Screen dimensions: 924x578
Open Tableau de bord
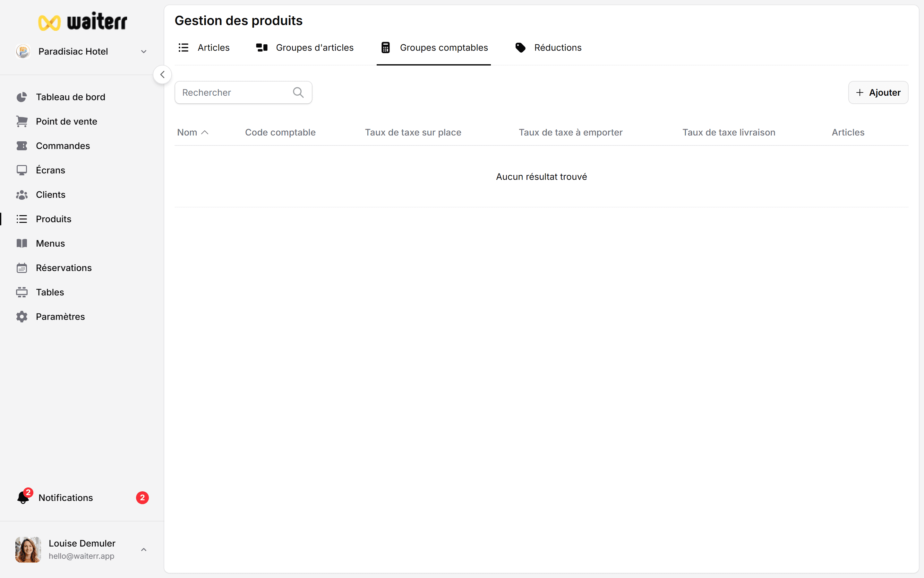coord(71,97)
